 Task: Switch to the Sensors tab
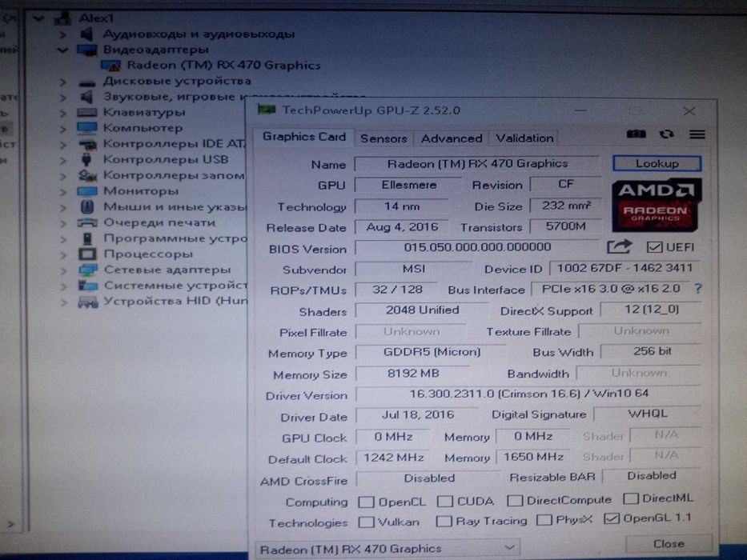(x=384, y=138)
